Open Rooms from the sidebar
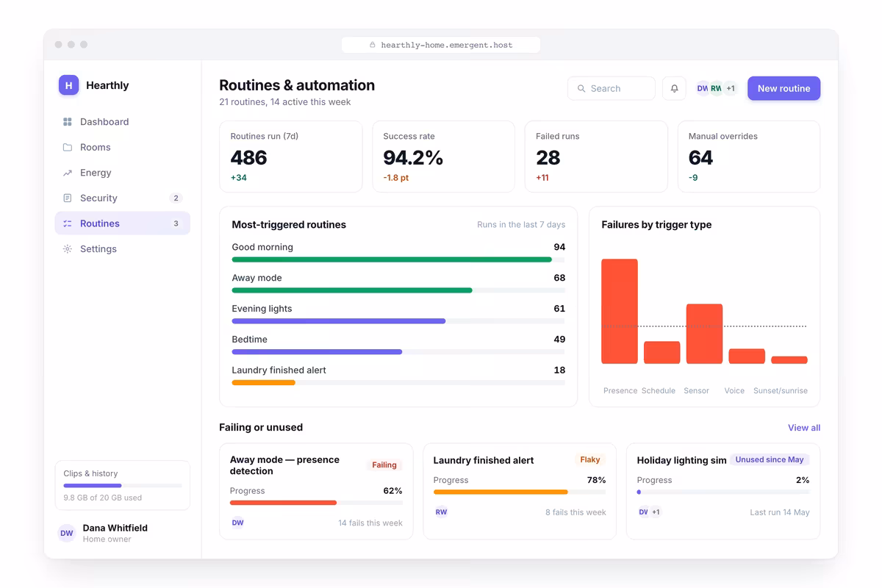Viewport: 882px width, 588px height. (122, 147)
